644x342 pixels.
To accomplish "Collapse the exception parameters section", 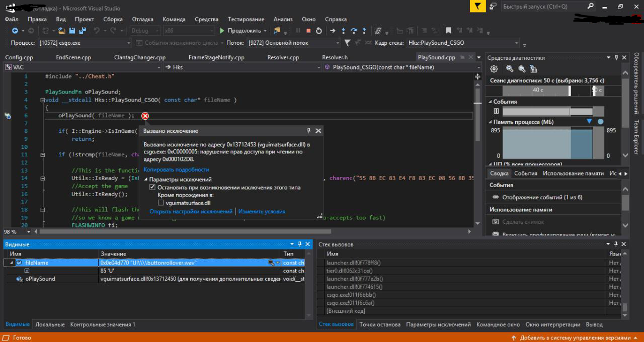I will (146, 180).
